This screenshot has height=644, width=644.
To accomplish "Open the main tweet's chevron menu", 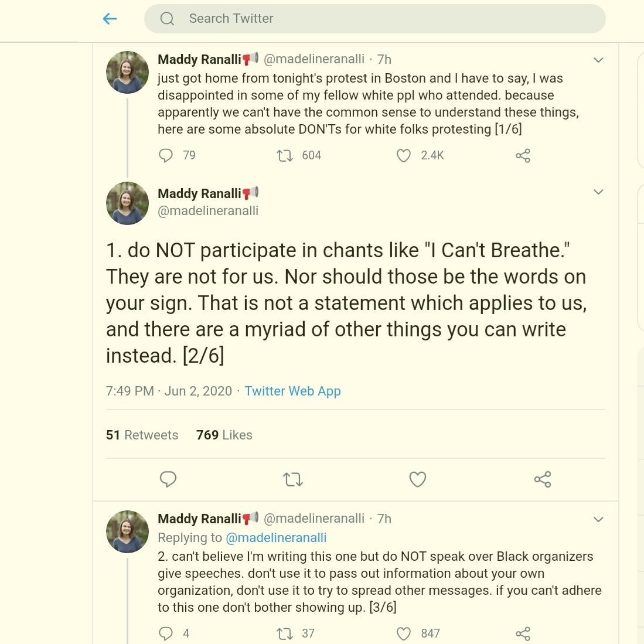I will [598, 192].
